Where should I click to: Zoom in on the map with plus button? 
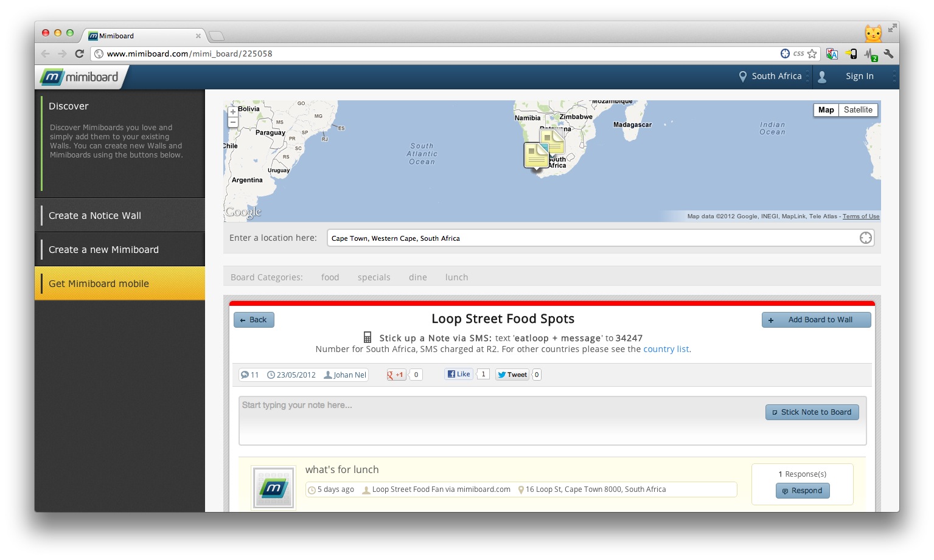coord(232,112)
